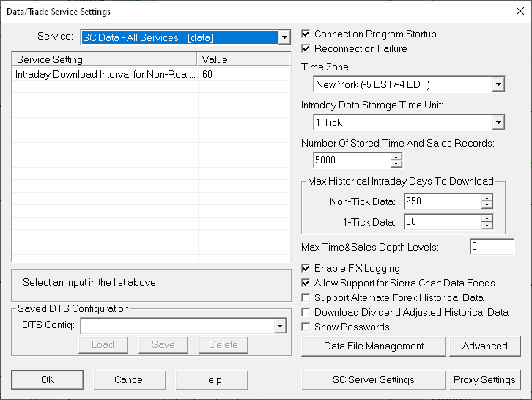Toggle Allow Support for Sierra Chart Data Feeds

[306, 283]
